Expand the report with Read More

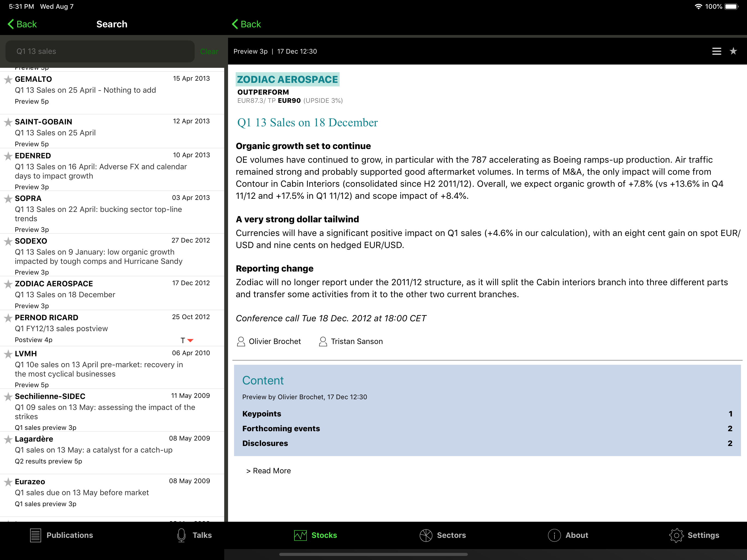[269, 471]
